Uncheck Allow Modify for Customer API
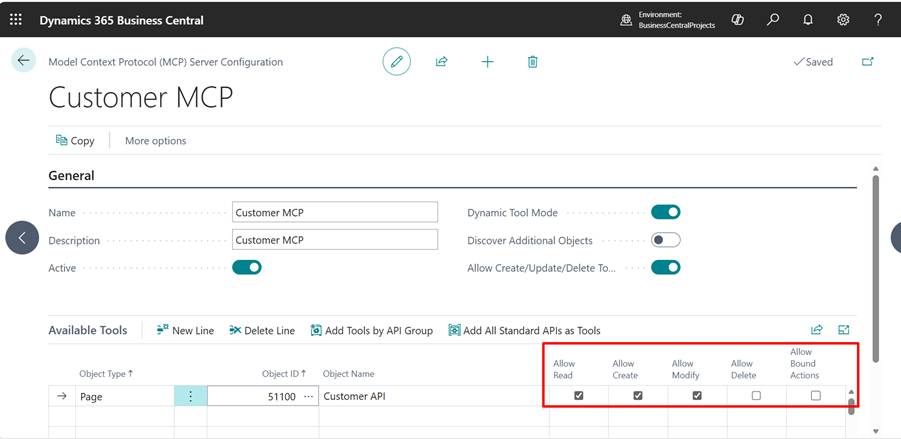901x439 pixels. click(x=697, y=395)
